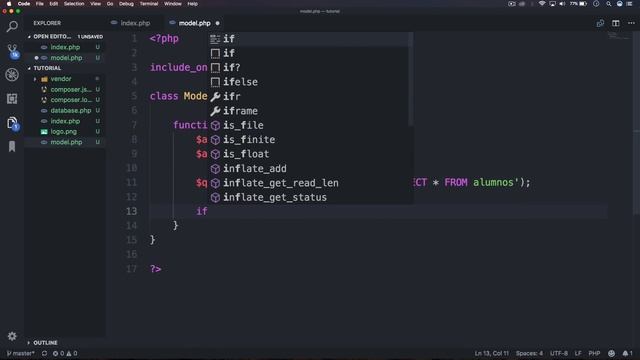Open the Code application menu
This screenshot has width=640, height=360.
(24, 4)
